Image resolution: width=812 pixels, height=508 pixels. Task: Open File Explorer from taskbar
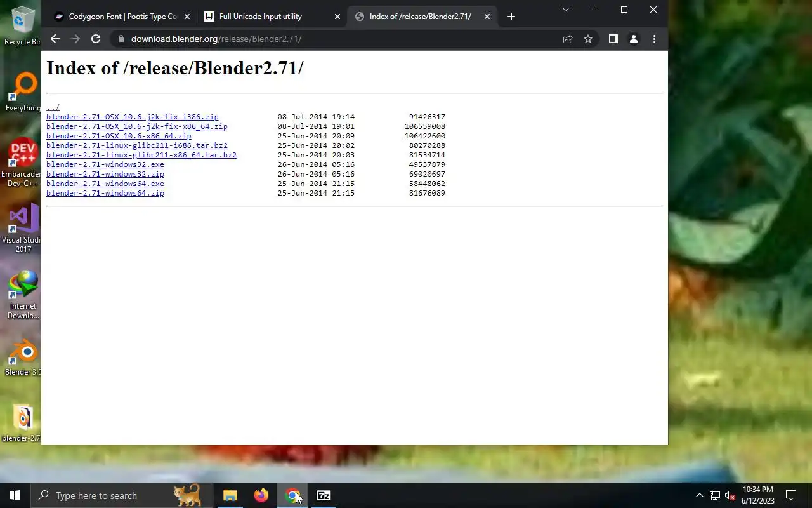coord(230,495)
